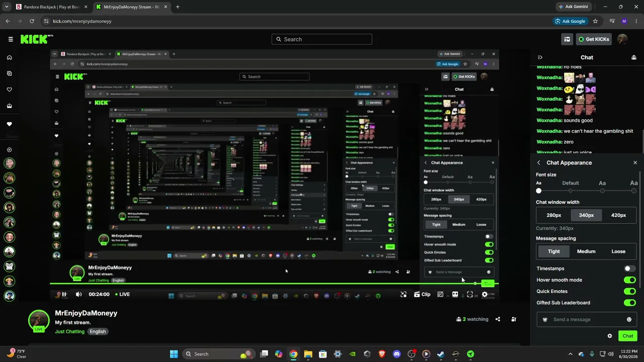The width and height of the screenshot is (644, 362).
Task: Open the Browse sidebar icon
Action: click(9, 73)
